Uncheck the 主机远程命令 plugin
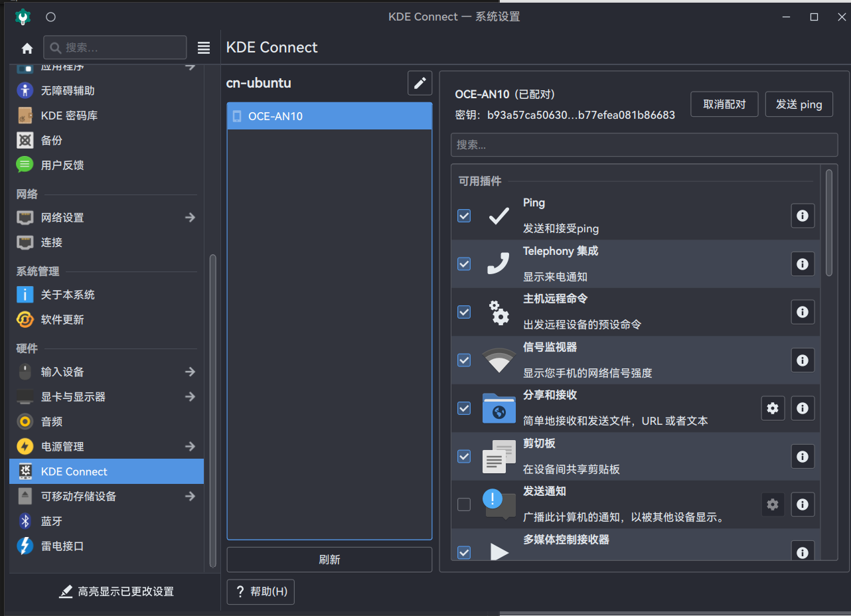This screenshot has width=851, height=616. point(464,312)
